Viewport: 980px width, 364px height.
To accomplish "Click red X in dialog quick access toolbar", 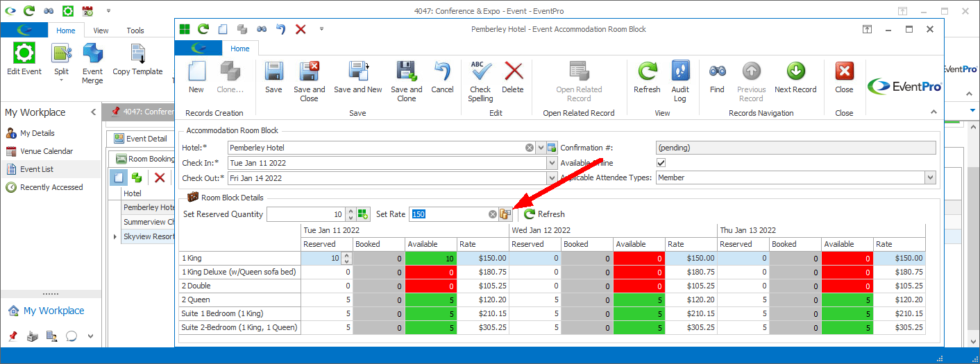I will pos(301,29).
